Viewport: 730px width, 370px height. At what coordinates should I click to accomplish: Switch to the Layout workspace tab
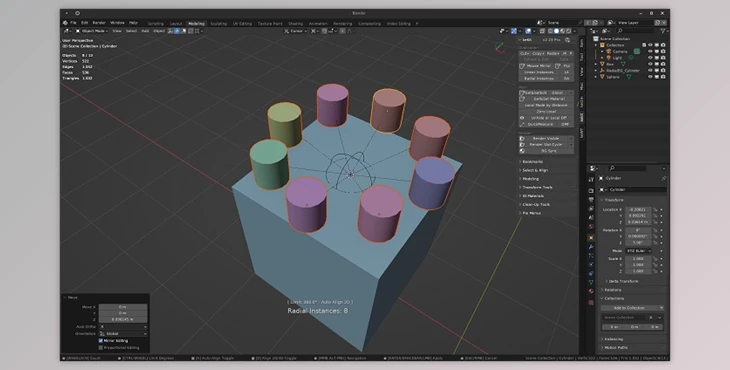pyautogui.click(x=176, y=23)
